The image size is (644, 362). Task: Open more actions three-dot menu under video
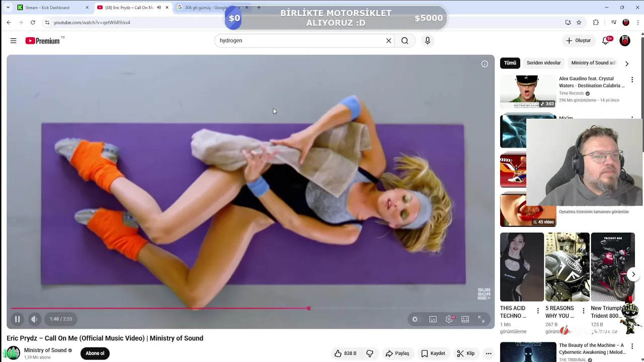coord(489,353)
